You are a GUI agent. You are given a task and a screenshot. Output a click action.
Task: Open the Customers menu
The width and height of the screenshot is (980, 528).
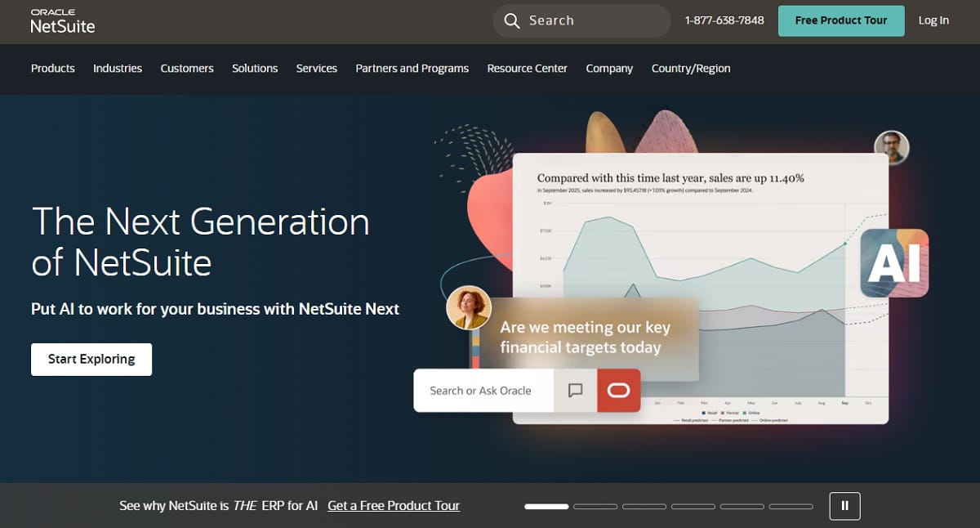click(187, 69)
